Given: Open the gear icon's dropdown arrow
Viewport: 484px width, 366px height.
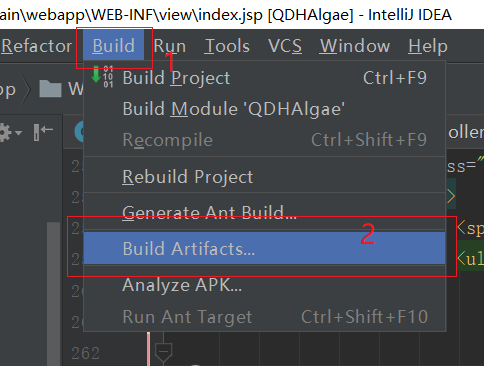Looking at the screenshot, I should [18, 133].
